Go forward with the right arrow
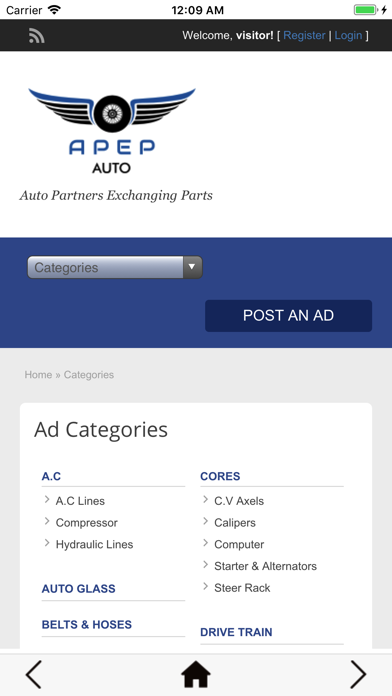392x696 pixels. 358,674
